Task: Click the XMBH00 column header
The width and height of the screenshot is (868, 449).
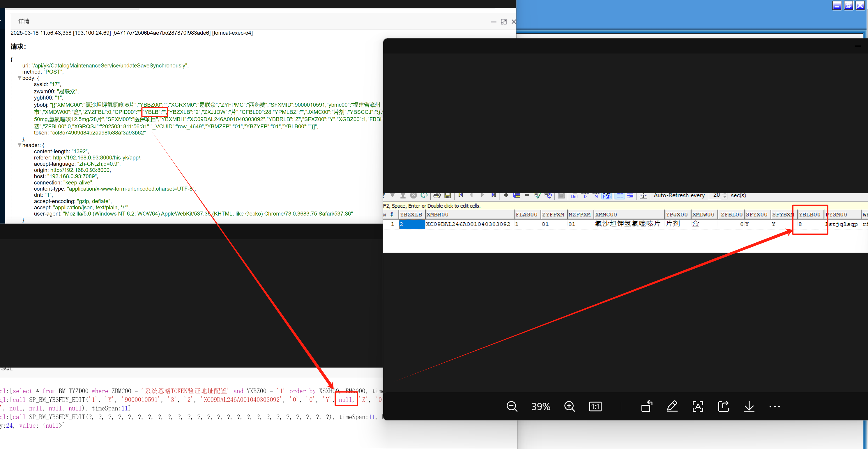Action: (469, 214)
